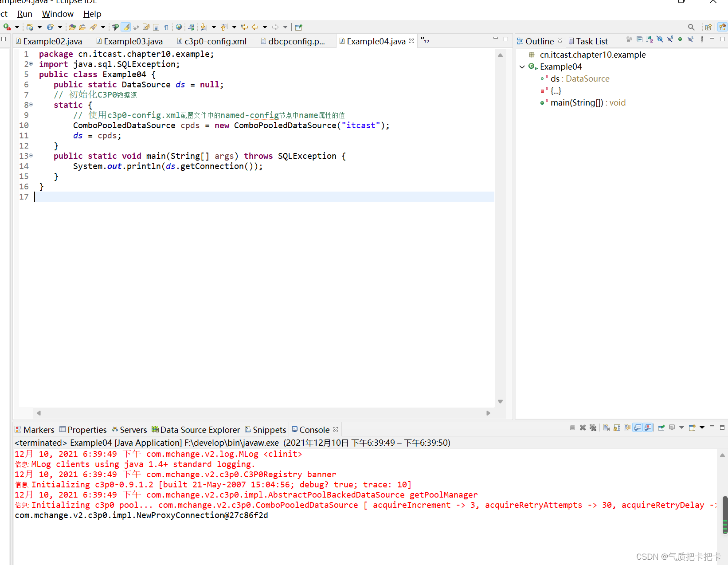Viewport: 728px width, 565px height.
Task: Open Outline view menu three dots
Action: (702, 39)
